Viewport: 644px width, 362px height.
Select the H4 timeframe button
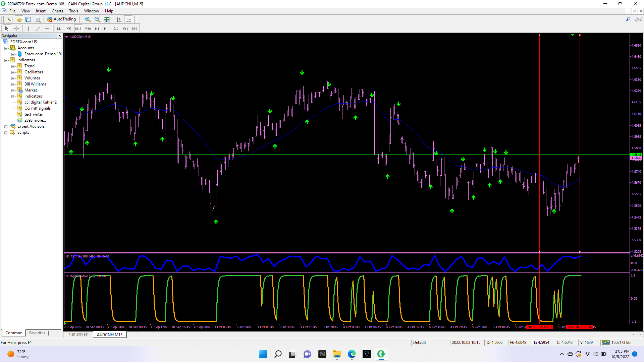coord(106,28)
